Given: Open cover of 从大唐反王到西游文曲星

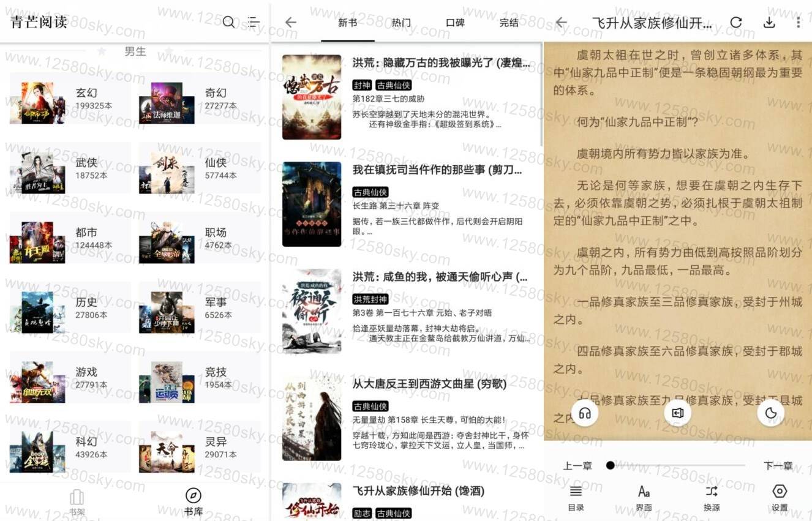Looking at the screenshot, I should 312,419.
